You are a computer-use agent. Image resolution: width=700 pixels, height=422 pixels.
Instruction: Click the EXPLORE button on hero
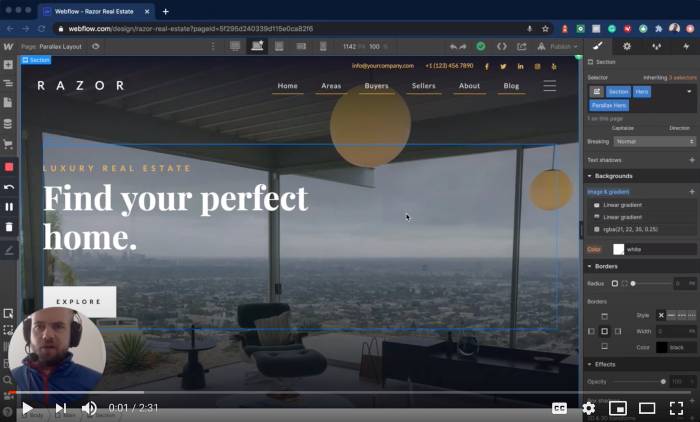click(79, 301)
